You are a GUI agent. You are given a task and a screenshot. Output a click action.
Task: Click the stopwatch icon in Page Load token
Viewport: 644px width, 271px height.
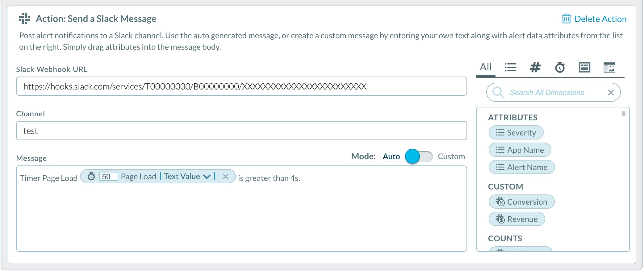point(91,176)
